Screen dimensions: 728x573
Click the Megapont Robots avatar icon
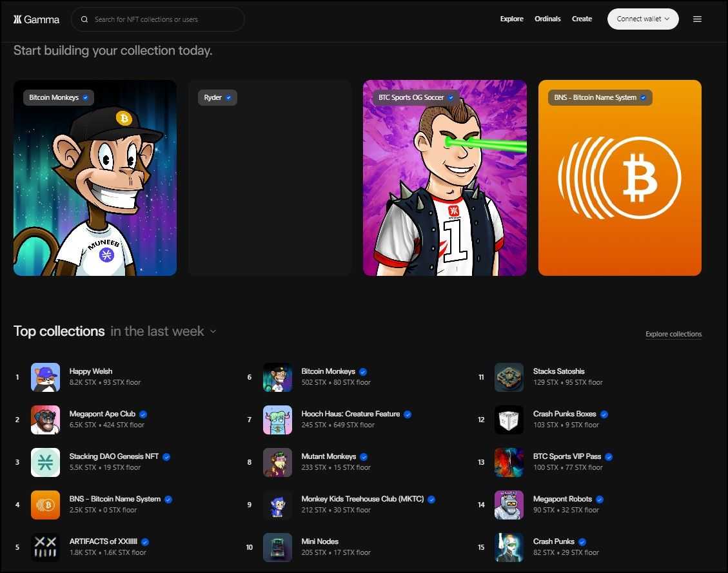[509, 505]
